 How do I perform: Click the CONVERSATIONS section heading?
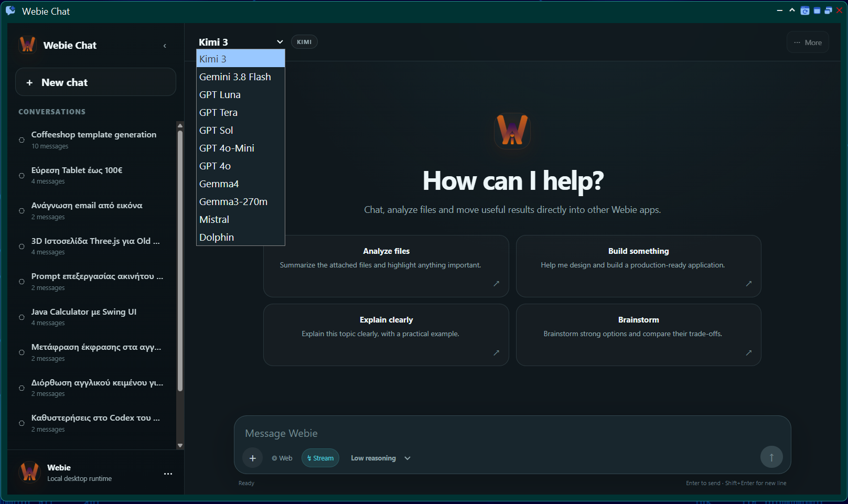[x=52, y=112]
